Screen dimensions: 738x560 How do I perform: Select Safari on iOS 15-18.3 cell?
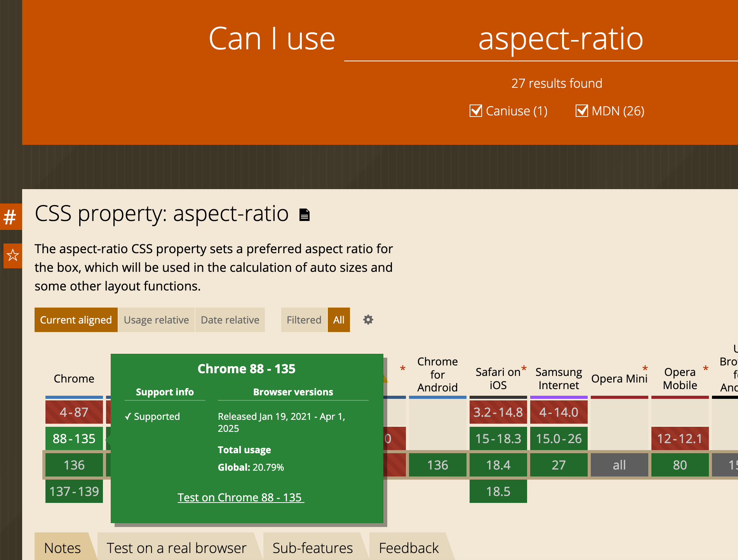pos(498,438)
